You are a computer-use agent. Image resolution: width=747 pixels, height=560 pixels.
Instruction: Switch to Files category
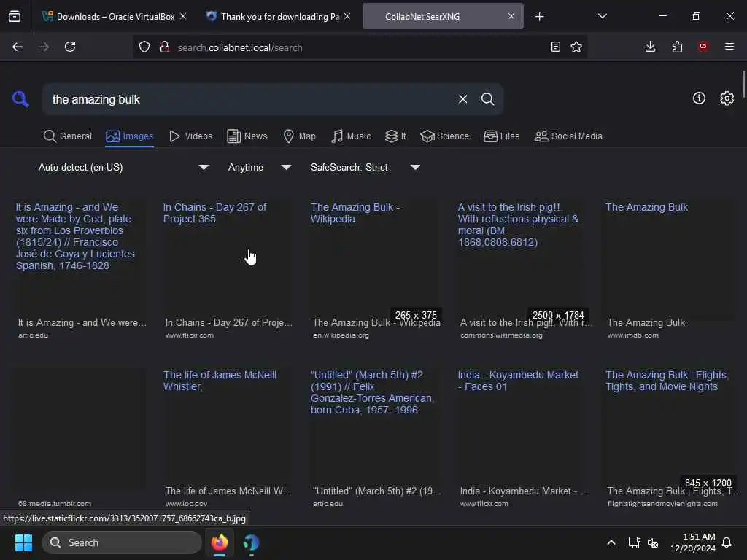pos(502,136)
